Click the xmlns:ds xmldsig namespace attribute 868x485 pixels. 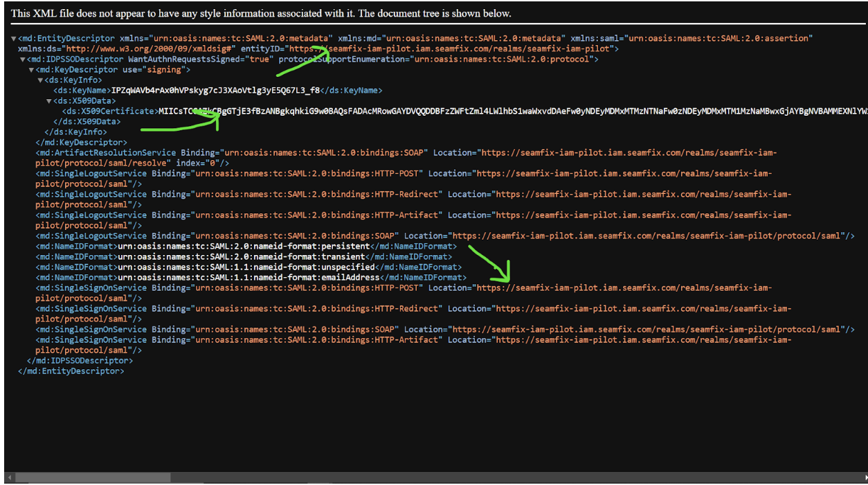127,48
